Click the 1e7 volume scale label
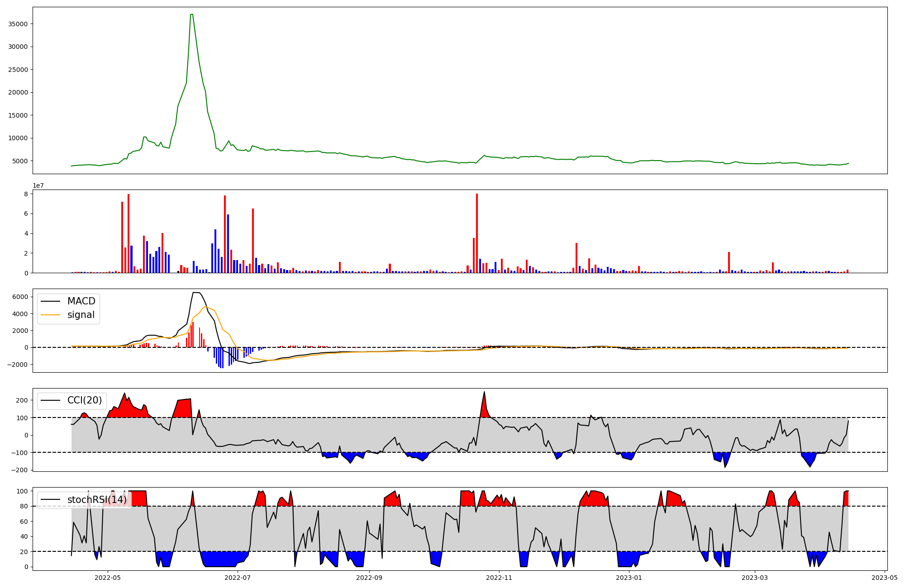Screen dimensions: 905x588 (x=38, y=185)
